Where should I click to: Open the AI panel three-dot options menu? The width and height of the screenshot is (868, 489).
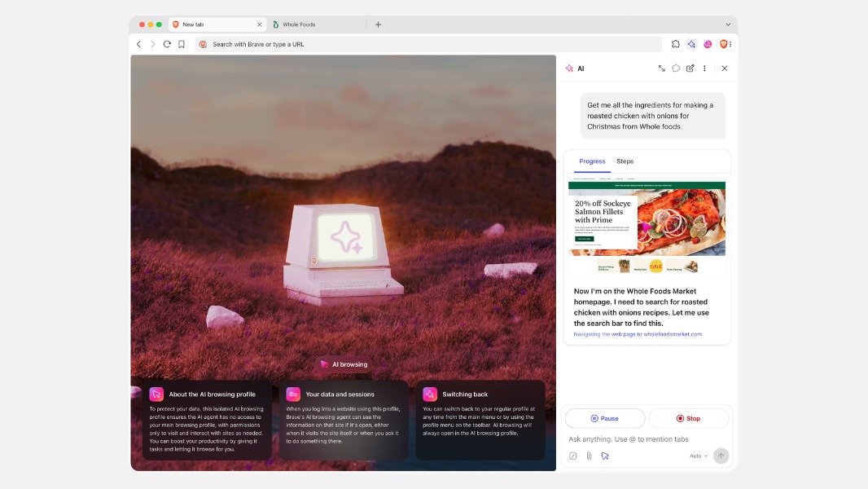click(x=704, y=68)
